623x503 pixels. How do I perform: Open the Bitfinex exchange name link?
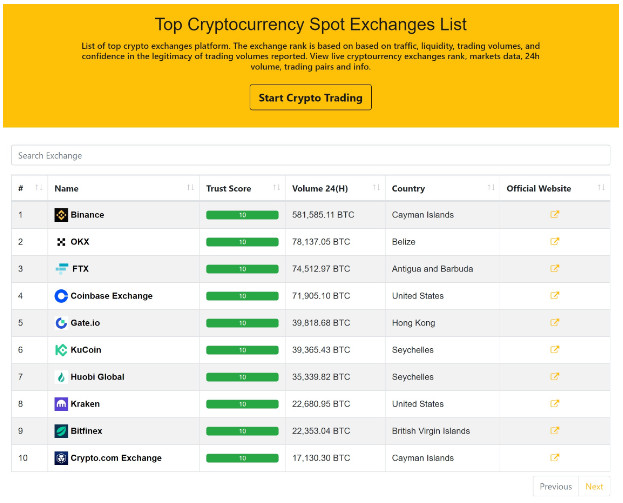[x=86, y=431]
